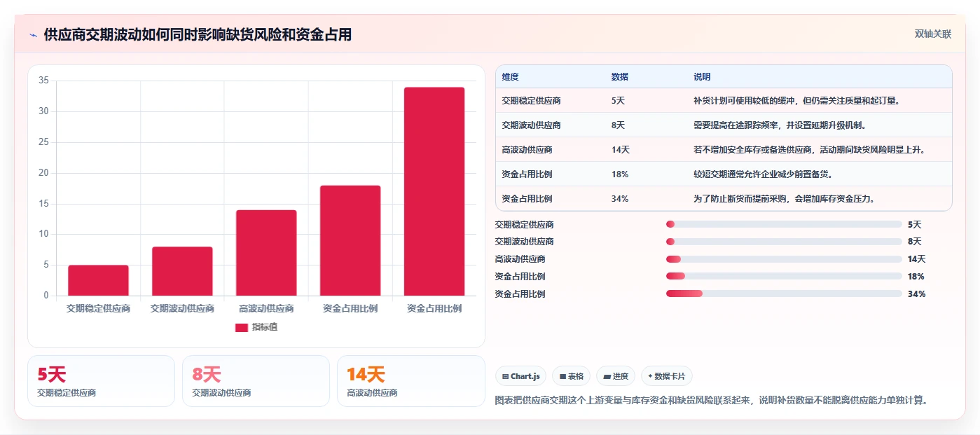Image resolution: width=980 pixels, height=435 pixels.
Task: Select the 表格 chip
Action: click(571, 376)
